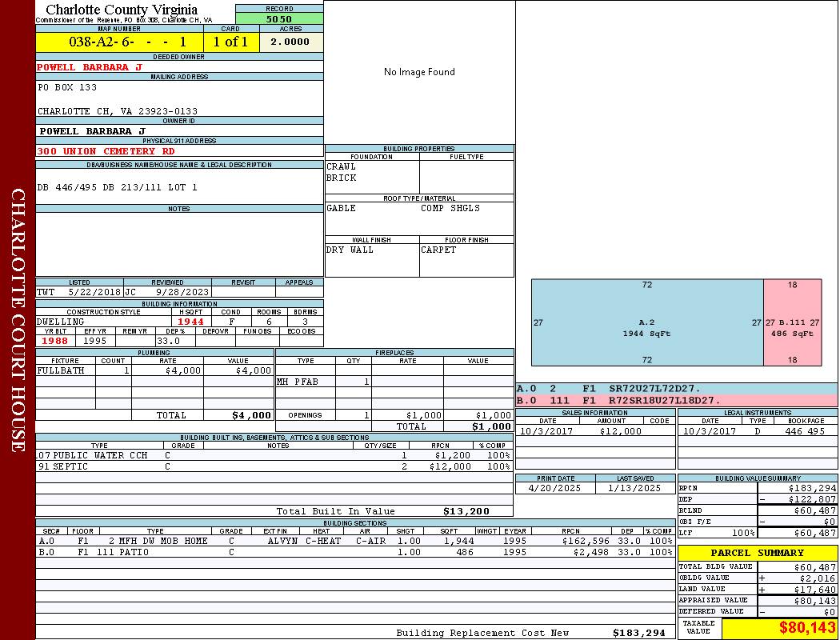Viewport: 840px width, 640px height.
Task: Click the 'No Image Found' photo placeholder
Action: pyautogui.click(x=419, y=72)
